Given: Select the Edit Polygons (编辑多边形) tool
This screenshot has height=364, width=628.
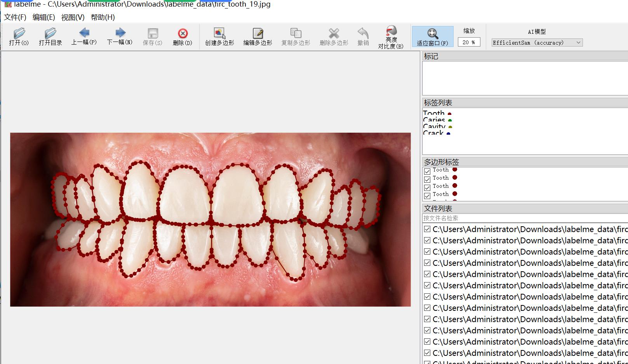Looking at the screenshot, I should coord(257,37).
